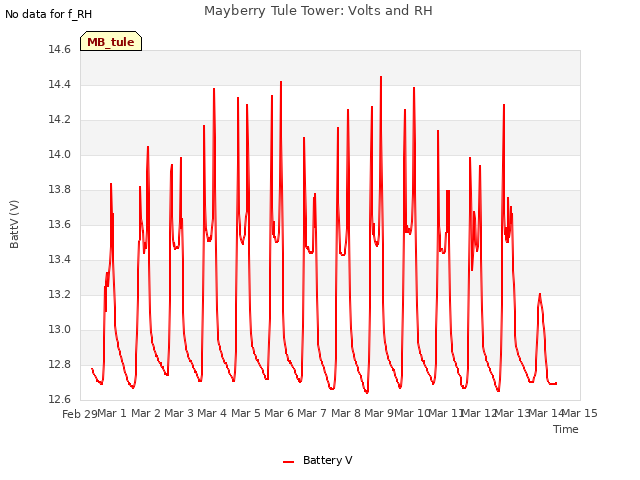This screenshot has height=480, width=640.
Task: Click the Mar 7 x-axis label
Action: coord(312,413)
